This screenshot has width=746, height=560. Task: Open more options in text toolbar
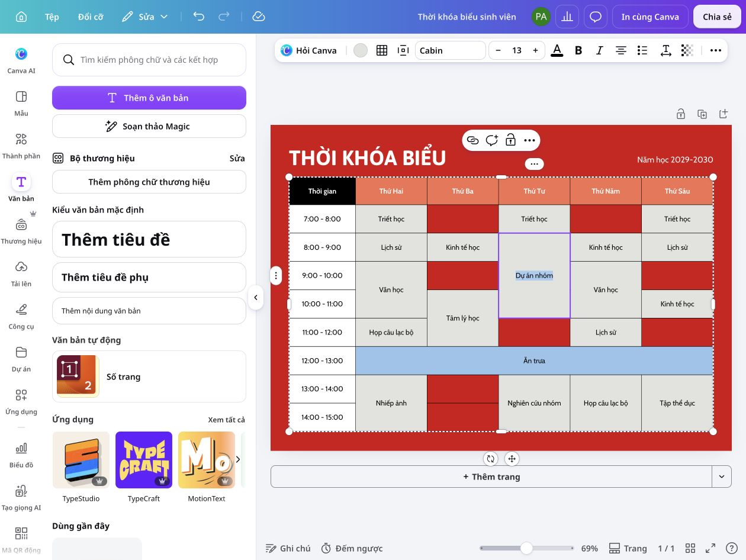[x=715, y=50]
